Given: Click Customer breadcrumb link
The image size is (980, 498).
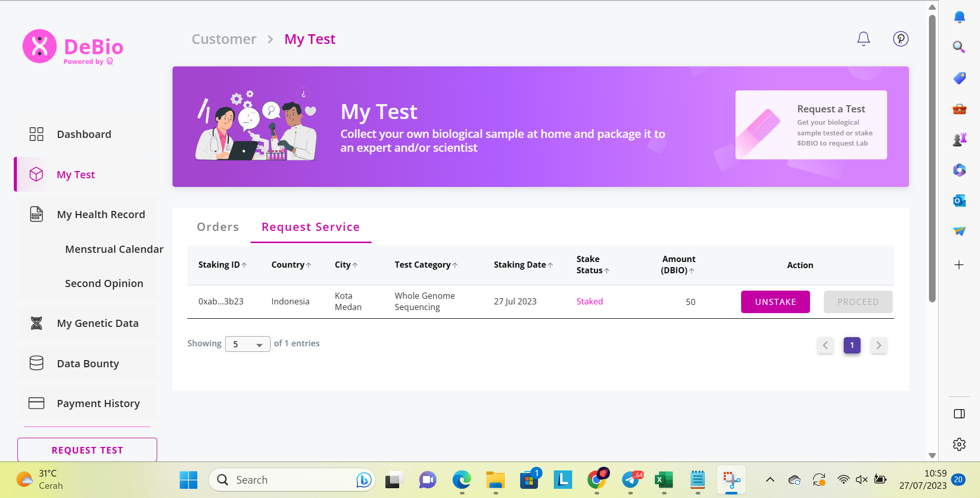Looking at the screenshot, I should (x=224, y=39).
